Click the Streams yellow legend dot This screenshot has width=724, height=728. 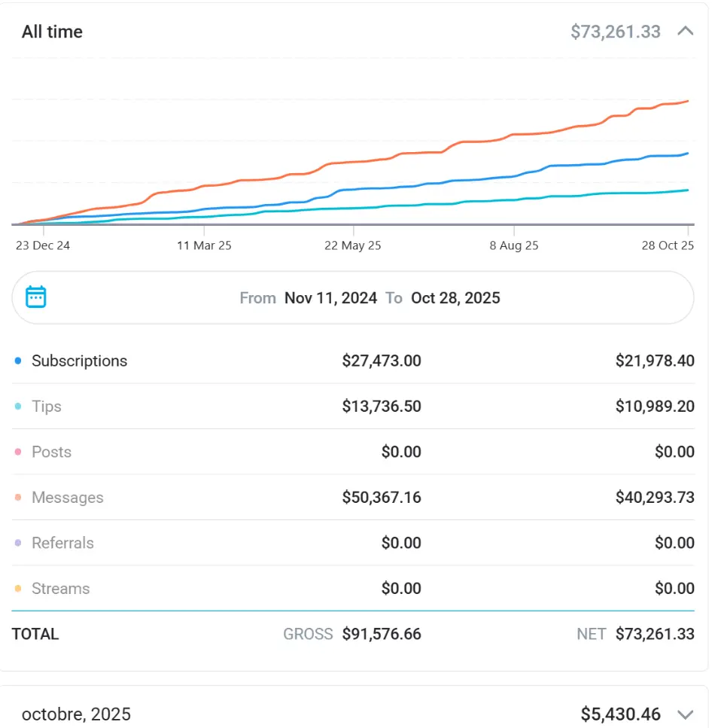click(x=18, y=589)
